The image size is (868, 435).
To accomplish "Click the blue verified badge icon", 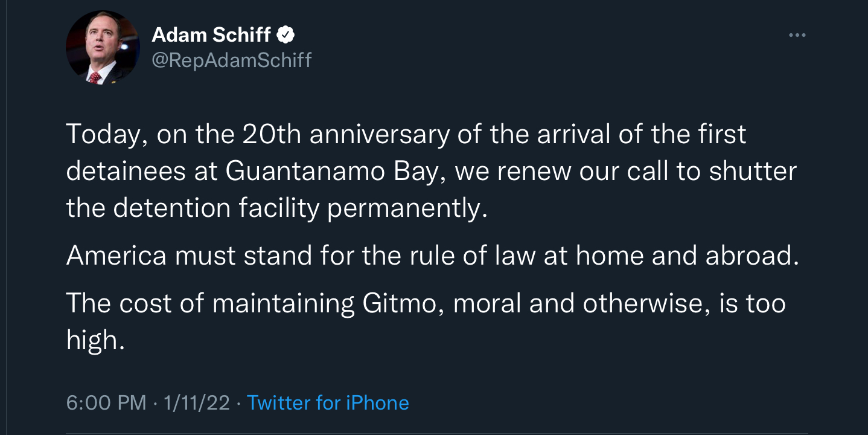I will (286, 35).
